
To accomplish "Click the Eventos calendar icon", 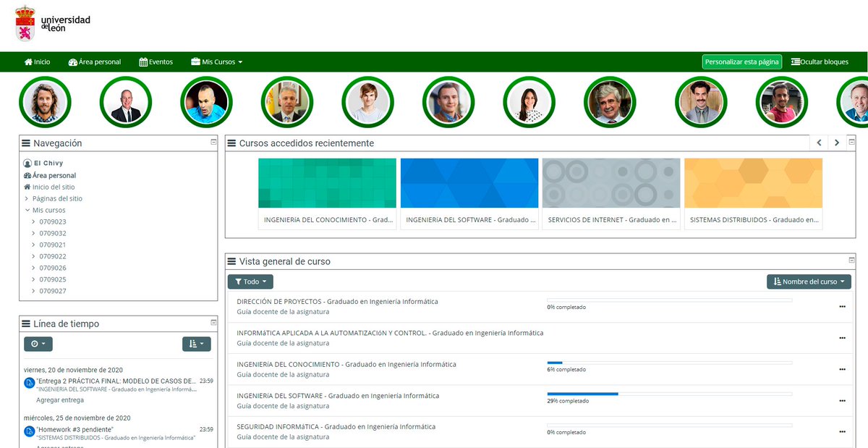I will 143,62.
